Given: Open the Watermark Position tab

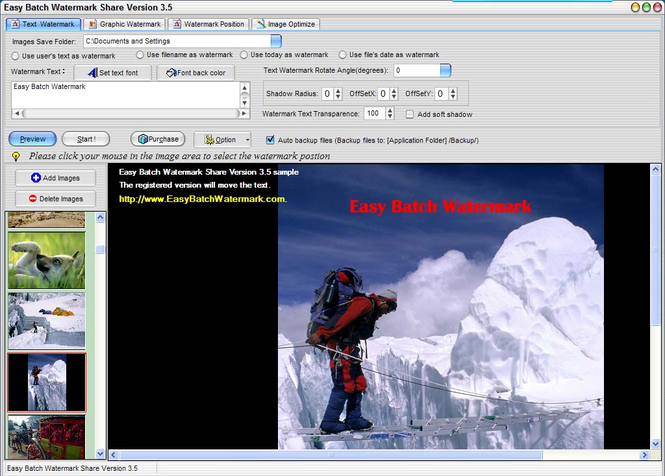Looking at the screenshot, I should [x=209, y=24].
